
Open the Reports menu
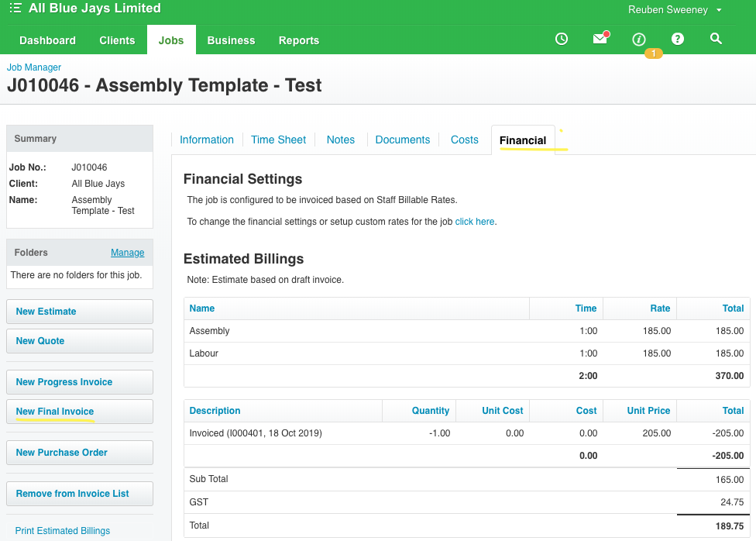click(299, 40)
